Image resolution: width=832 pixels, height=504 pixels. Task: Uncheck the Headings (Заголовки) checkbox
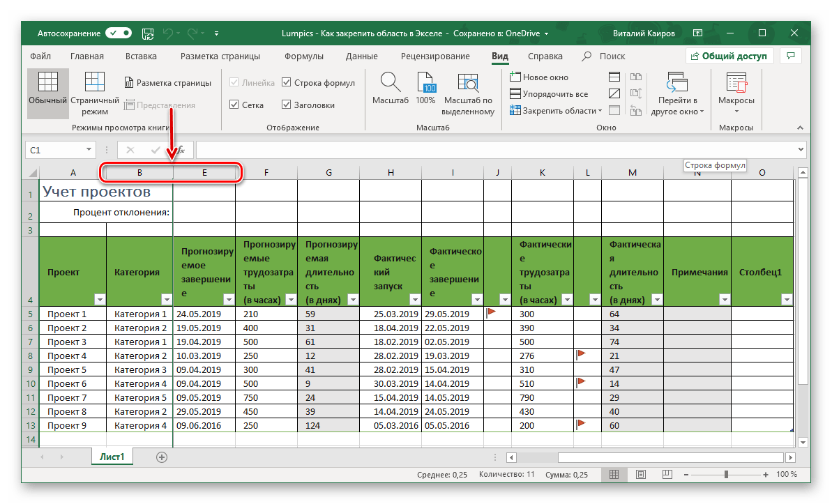click(287, 105)
